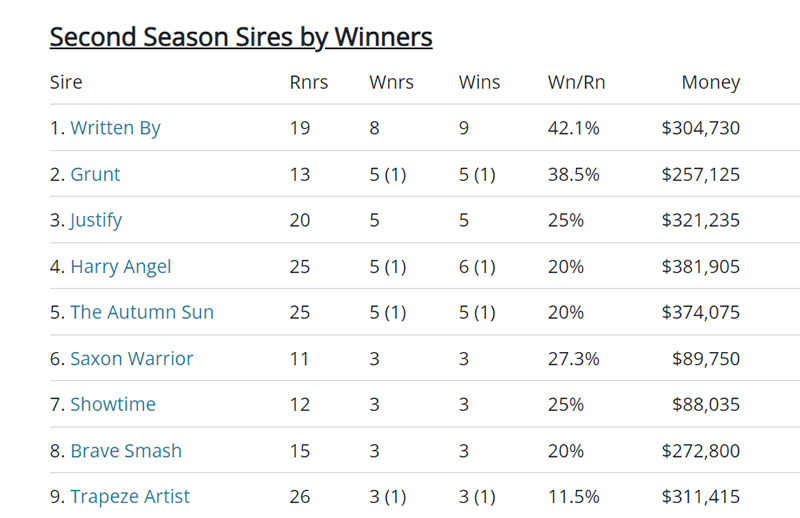
Task: Select the Harry Angel link
Action: click(x=121, y=266)
